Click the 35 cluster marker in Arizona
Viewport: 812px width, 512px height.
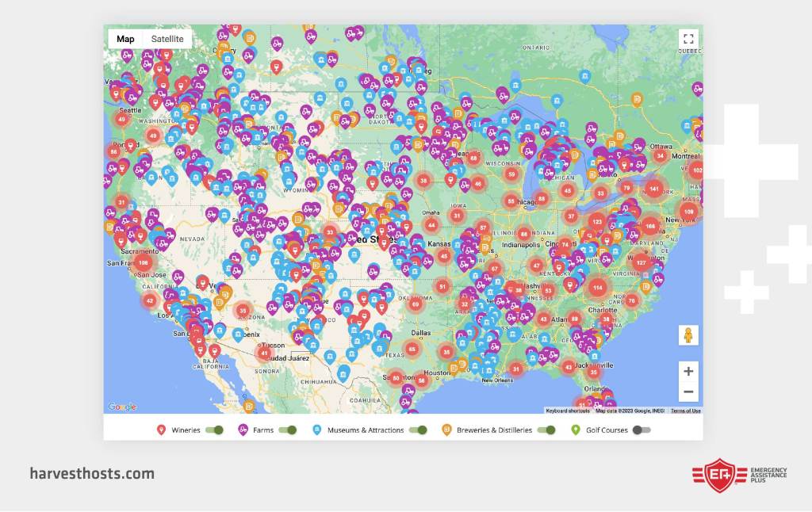point(243,311)
